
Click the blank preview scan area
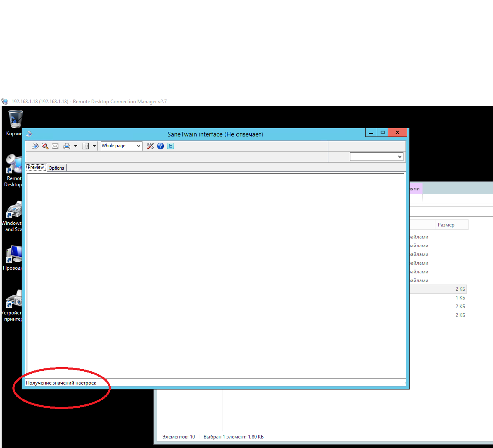tap(216, 274)
